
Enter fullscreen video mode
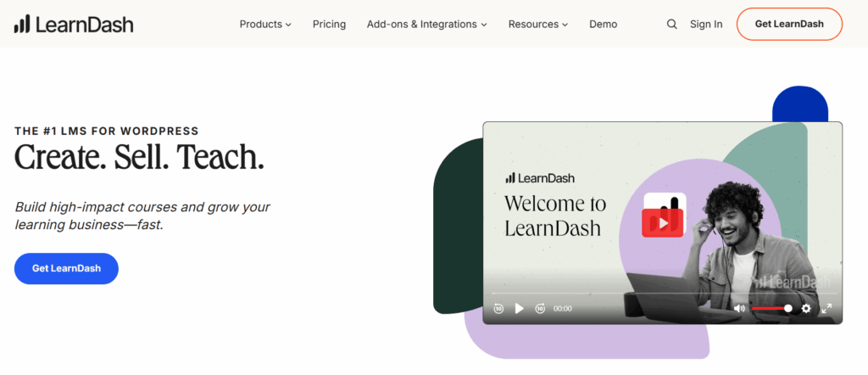826,309
